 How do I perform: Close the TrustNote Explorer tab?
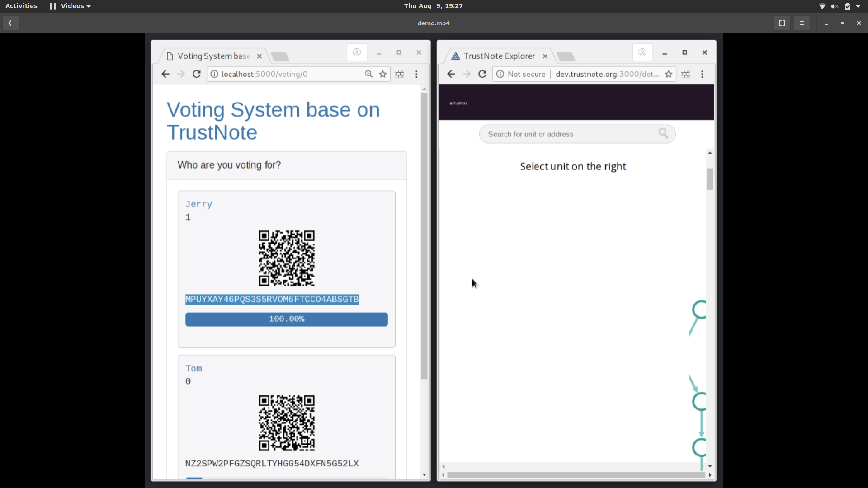545,56
